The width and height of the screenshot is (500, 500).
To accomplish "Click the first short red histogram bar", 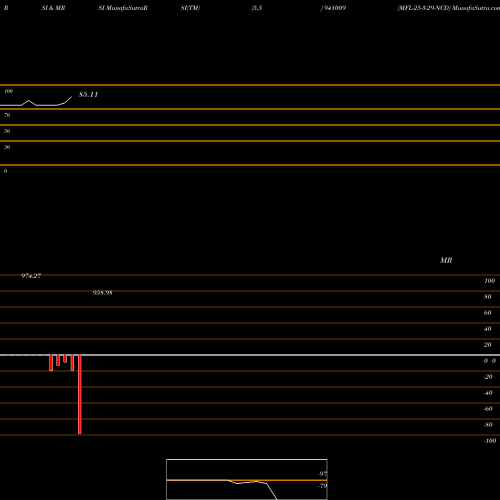I will pos(51,363).
